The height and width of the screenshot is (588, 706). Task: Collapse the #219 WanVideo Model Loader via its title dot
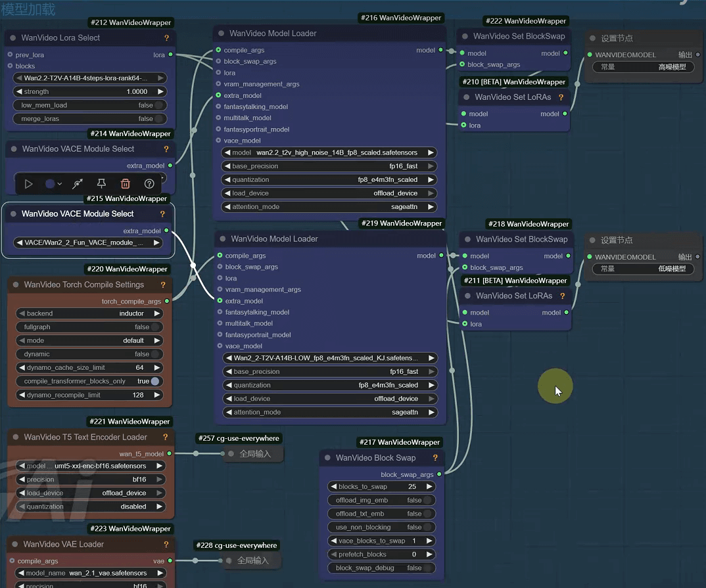point(222,239)
